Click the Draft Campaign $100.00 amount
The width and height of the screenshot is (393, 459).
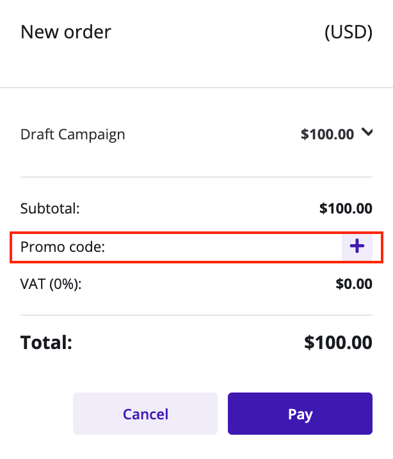pyautogui.click(x=327, y=134)
